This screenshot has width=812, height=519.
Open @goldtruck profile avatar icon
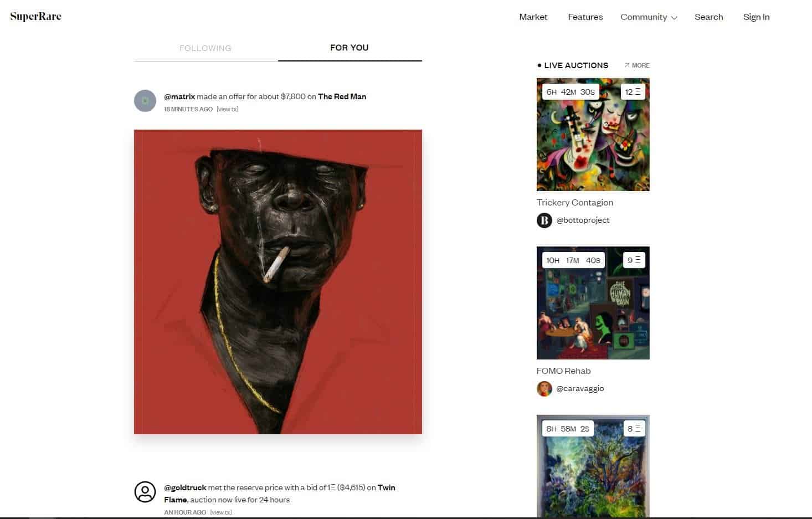[145, 492]
